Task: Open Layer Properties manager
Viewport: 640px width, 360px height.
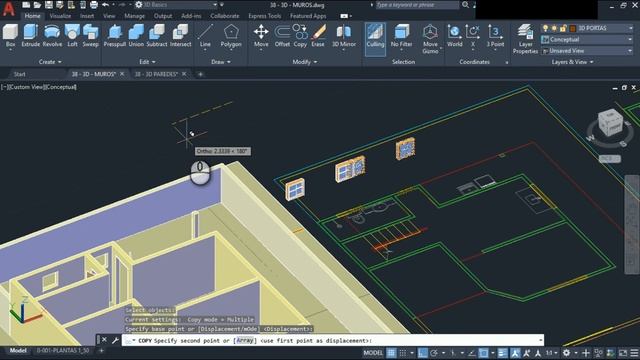Action: [525, 39]
